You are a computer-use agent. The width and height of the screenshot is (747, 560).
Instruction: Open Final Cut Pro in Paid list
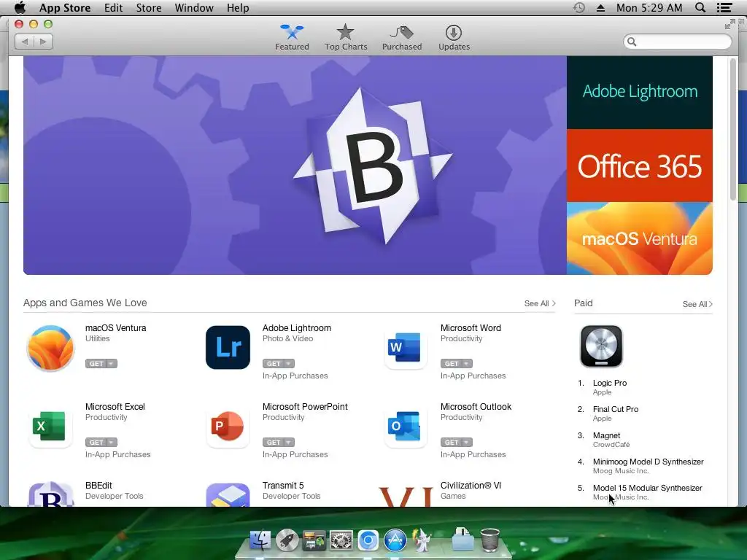(615, 409)
